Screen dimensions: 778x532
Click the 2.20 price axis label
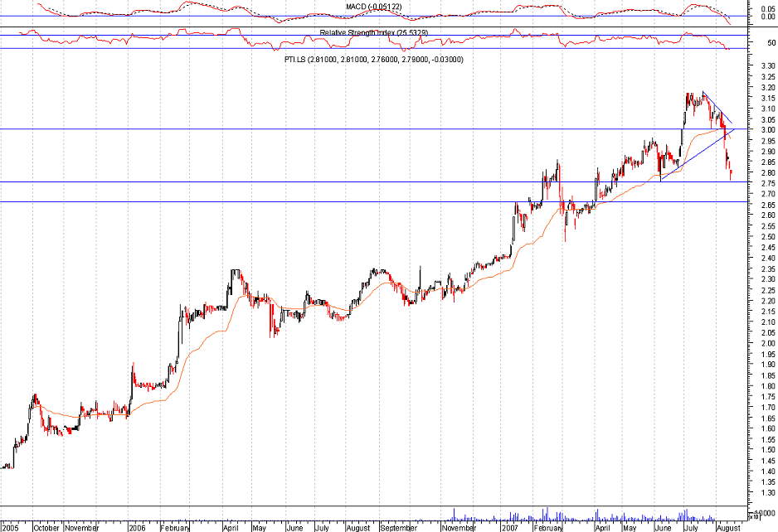(x=767, y=301)
